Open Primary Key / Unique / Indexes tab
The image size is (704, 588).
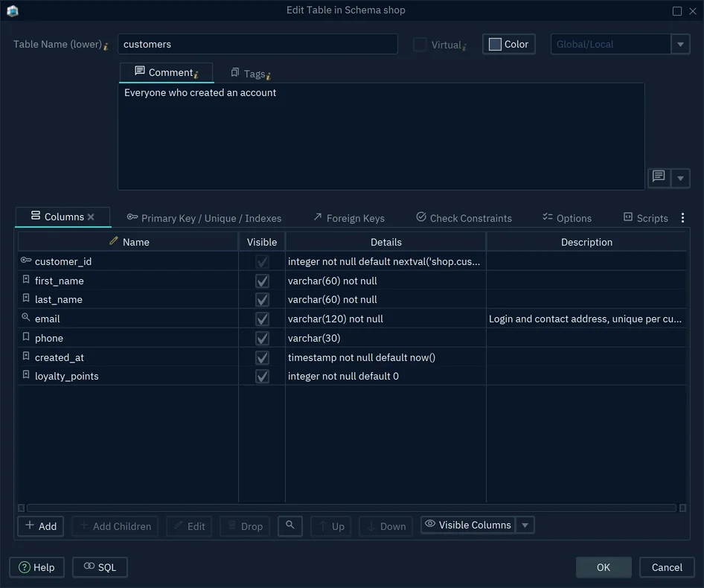(x=205, y=218)
